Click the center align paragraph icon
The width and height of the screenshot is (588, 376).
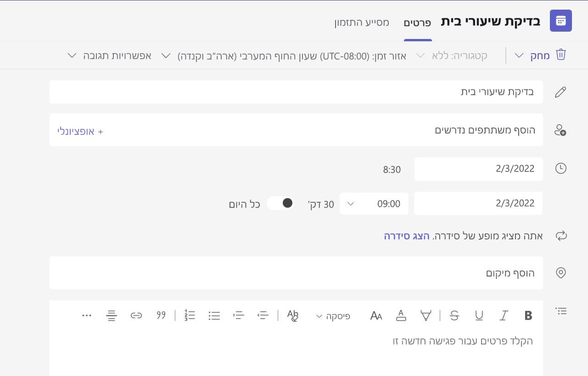click(111, 315)
